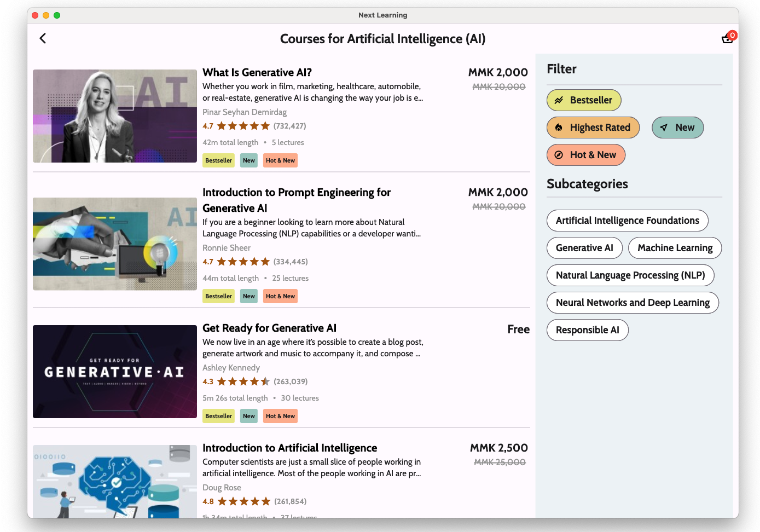Click the flame icon in Highest Rated chip
The width and height of the screenshot is (760, 532).
tap(559, 128)
